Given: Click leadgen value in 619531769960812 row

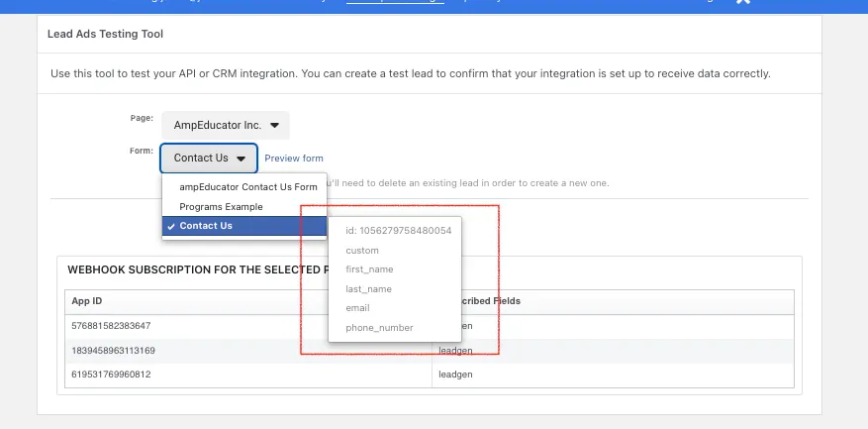Looking at the screenshot, I should (455, 375).
